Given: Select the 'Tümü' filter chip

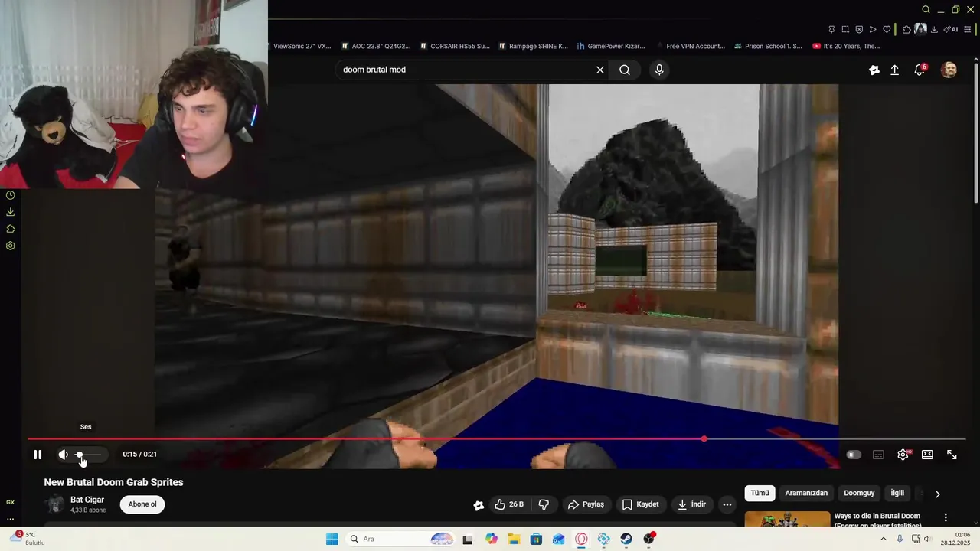Looking at the screenshot, I should pos(759,494).
